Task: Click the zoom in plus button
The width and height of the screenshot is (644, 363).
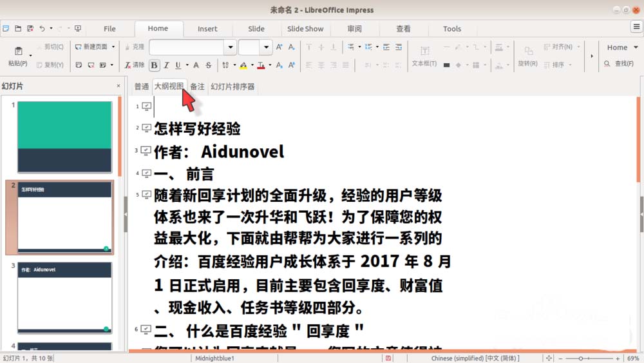Action: (618, 358)
